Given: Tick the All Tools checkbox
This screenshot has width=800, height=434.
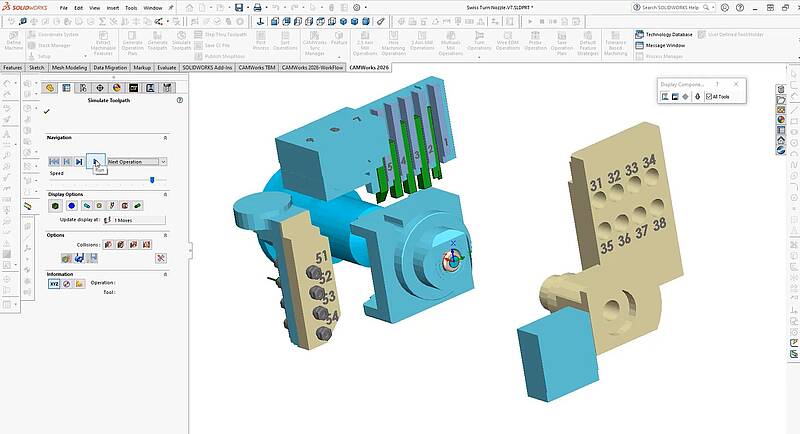Looking at the screenshot, I should pos(708,96).
